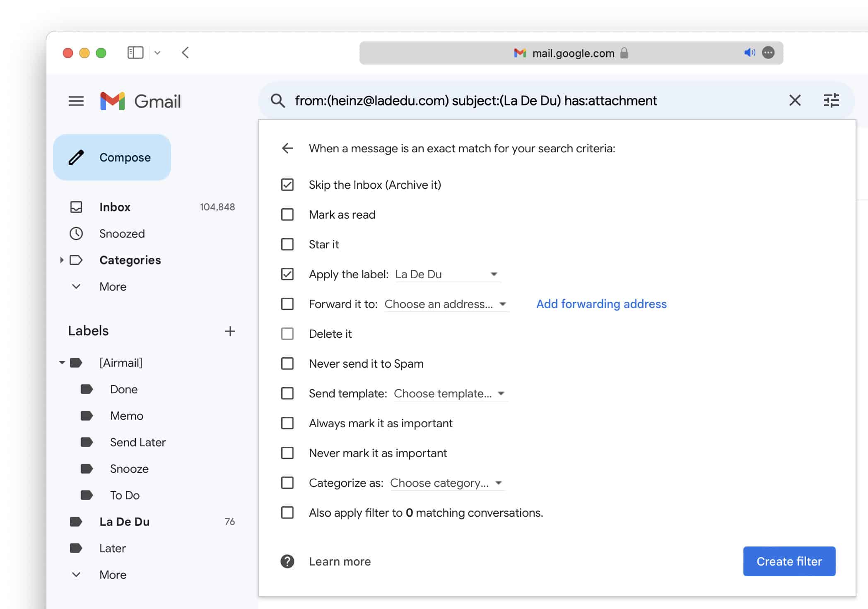
Task: Open the address bar ellipsis menu
Action: (768, 53)
